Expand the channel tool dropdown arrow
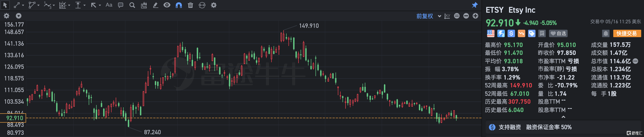This screenshot has height=137, width=644. [69, 5]
